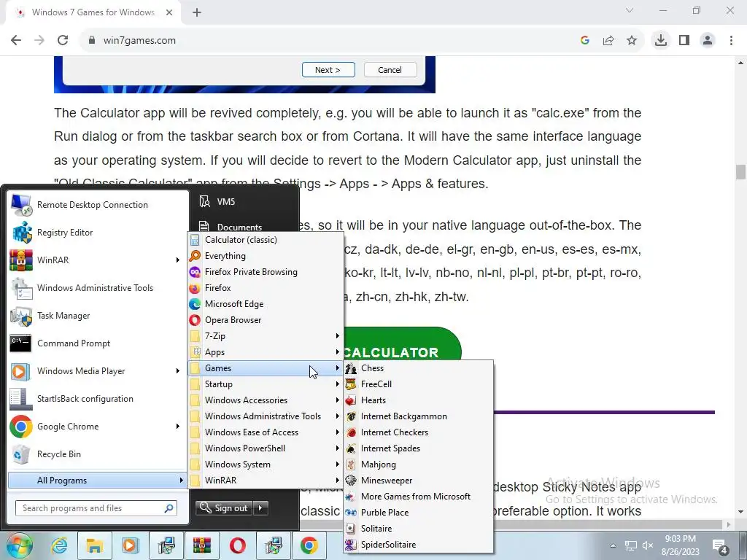Launch Opera Browser from program list
Screen dimensions: 747x560
click(x=266, y=320)
